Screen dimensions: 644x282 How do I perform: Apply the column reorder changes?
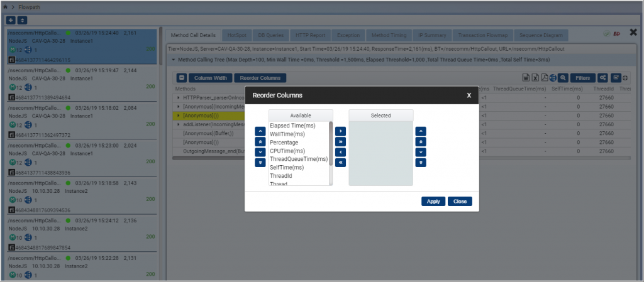433,201
